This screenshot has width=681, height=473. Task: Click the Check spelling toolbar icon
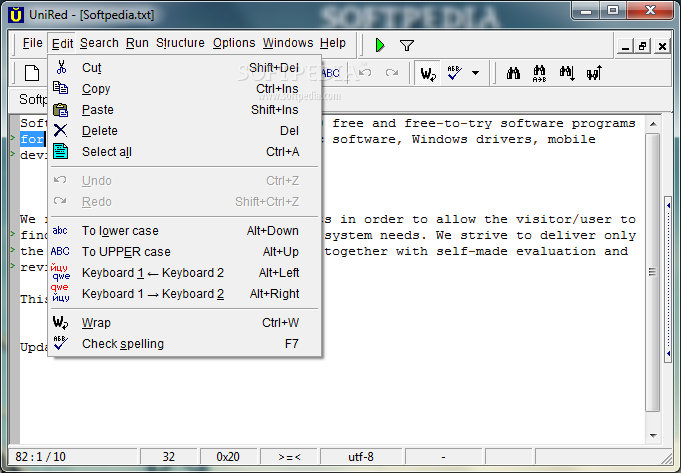tap(454, 73)
